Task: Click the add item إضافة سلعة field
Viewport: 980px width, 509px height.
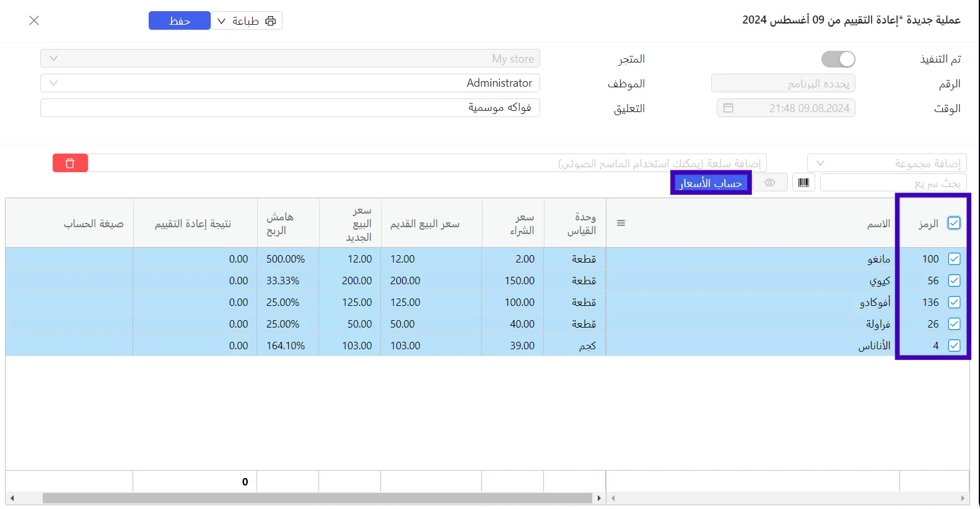Action: (428, 163)
